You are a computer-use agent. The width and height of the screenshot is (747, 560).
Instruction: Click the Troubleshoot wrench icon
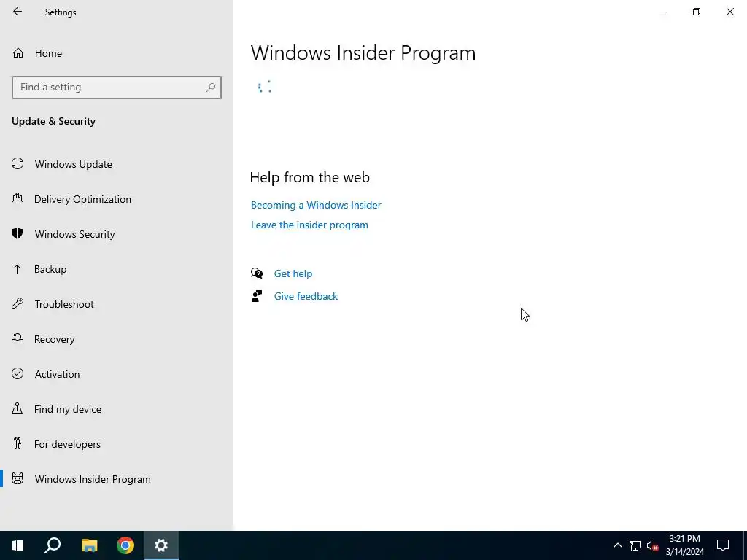(18, 303)
